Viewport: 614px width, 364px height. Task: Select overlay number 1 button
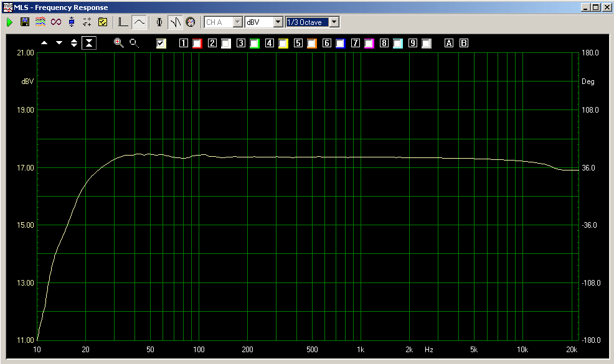click(184, 43)
